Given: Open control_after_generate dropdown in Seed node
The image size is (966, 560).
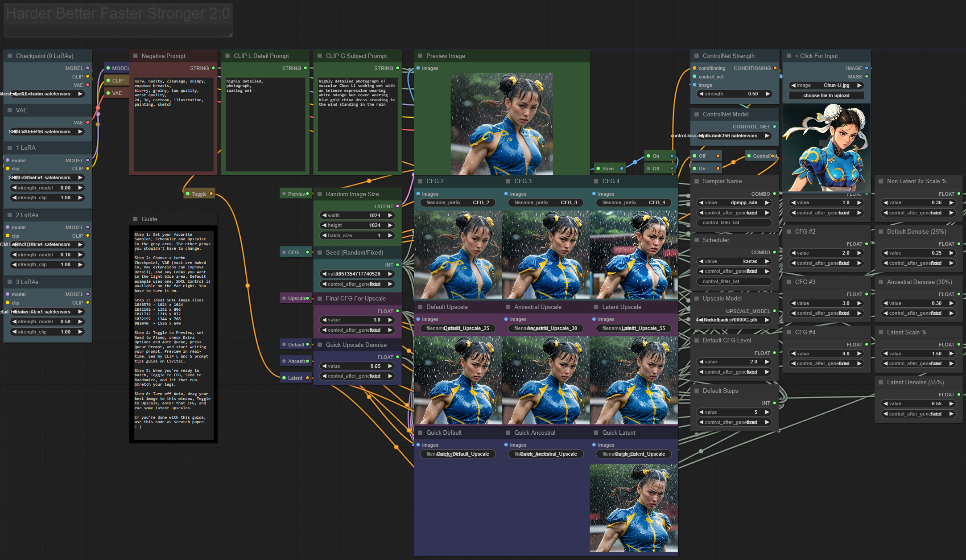Looking at the screenshot, I should (357, 284).
